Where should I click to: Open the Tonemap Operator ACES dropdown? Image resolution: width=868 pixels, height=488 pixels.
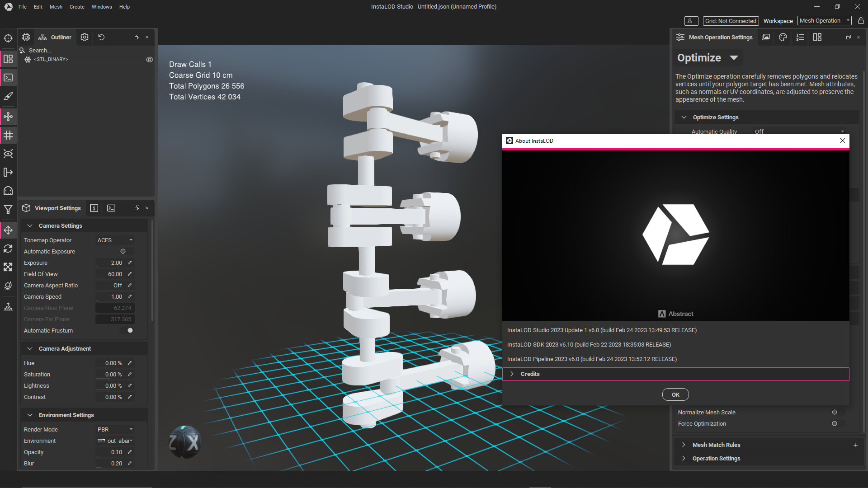point(115,240)
